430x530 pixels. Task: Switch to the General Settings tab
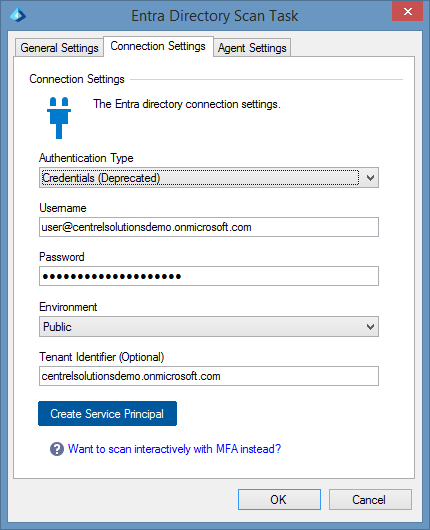tap(59, 48)
